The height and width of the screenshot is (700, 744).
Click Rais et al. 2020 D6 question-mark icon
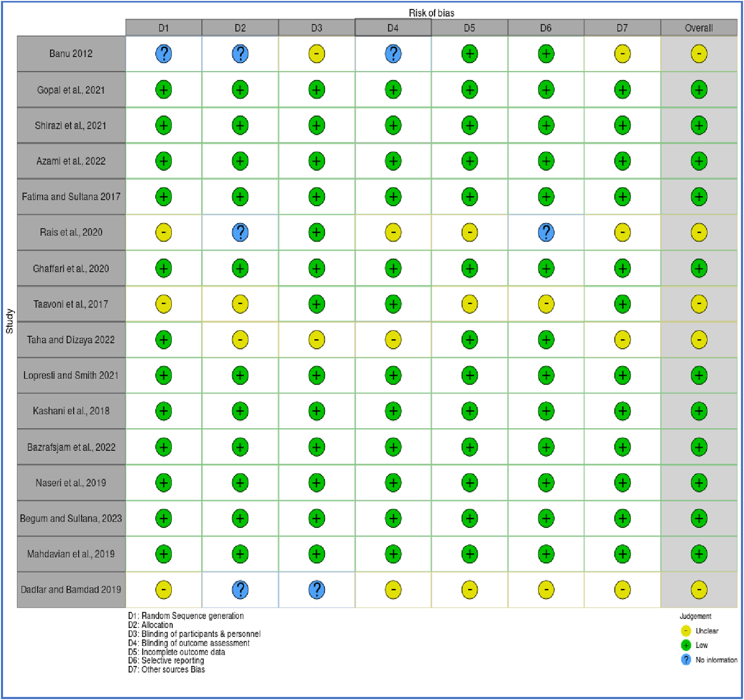[545, 232]
